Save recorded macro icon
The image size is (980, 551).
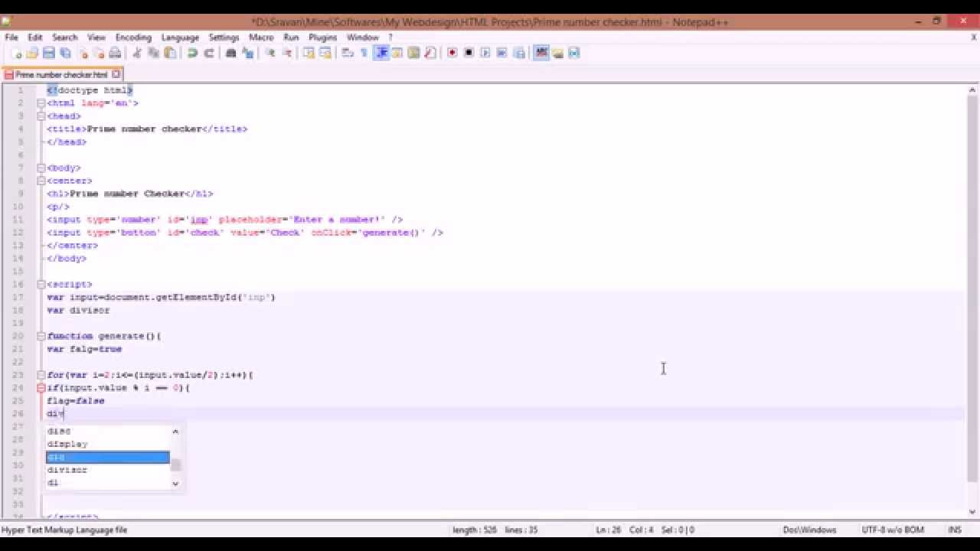(519, 53)
